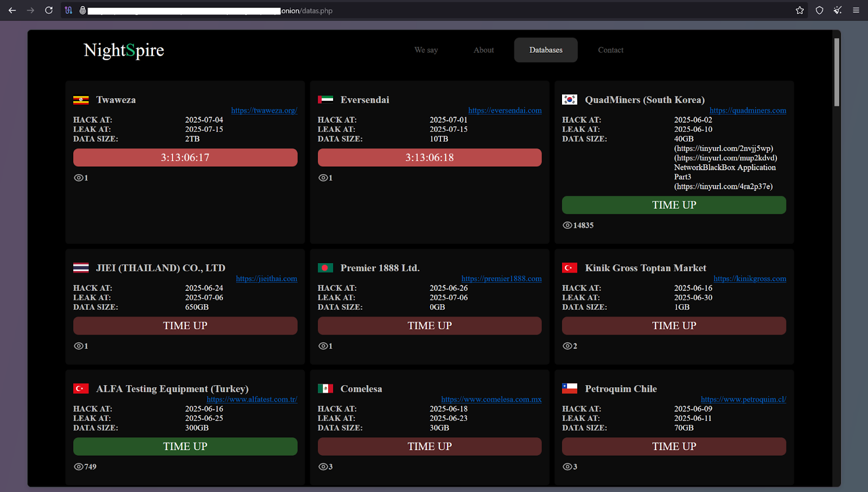Click the Chile flag beside Petroquim Chile
The height and width of the screenshot is (492, 868).
(x=570, y=388)
